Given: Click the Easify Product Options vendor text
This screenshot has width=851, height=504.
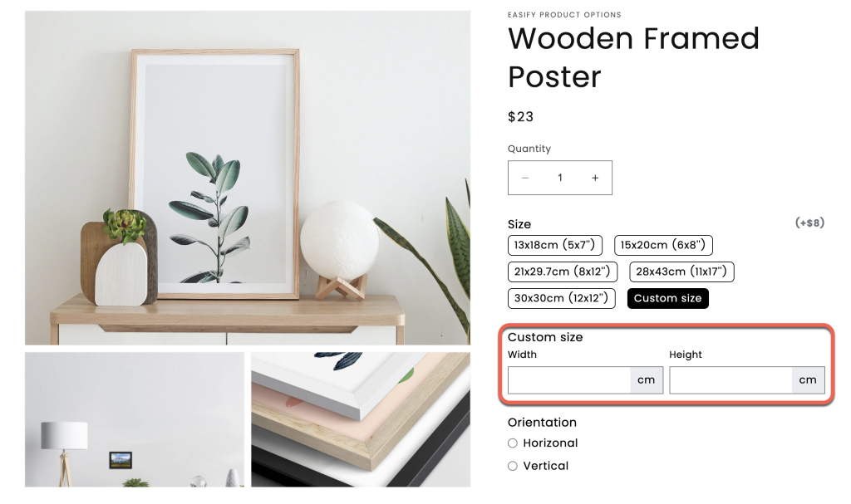Looking at the screenshot, I should click(564, 15).
